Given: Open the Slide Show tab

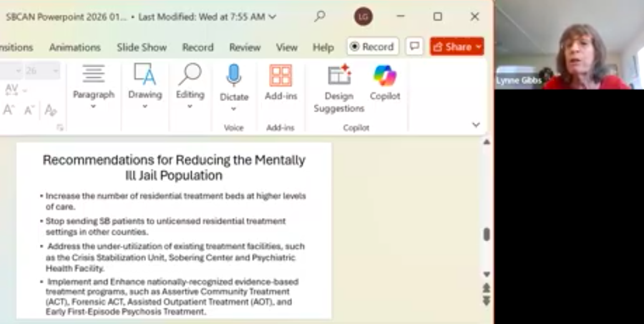Looking at the screenshot, I should 142,47.
